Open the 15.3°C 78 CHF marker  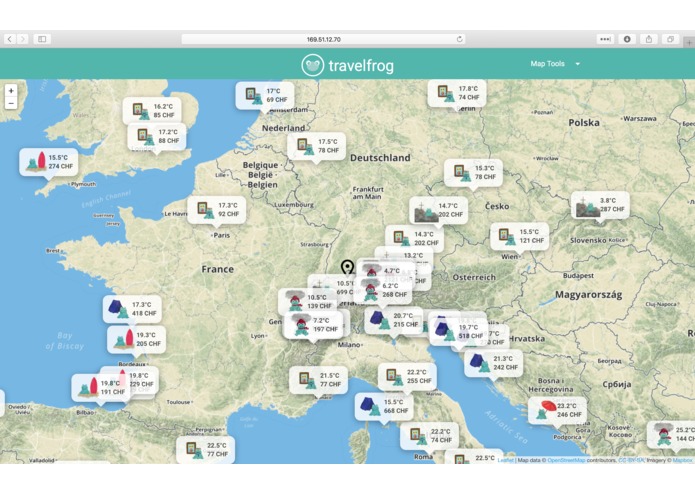(473, 172)
